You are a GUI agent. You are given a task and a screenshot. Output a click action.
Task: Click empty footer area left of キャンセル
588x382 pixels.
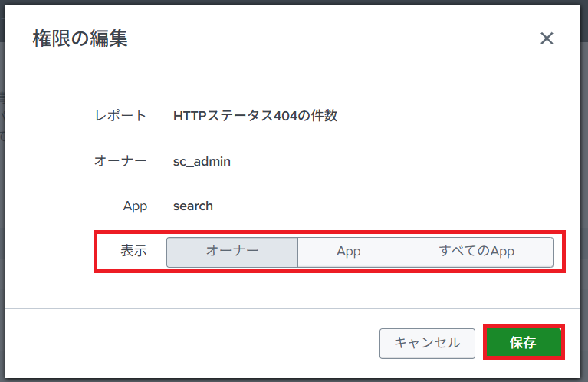[192, 342]
